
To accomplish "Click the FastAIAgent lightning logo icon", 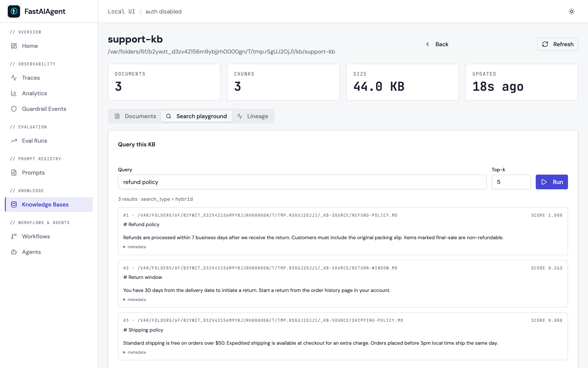I will click(14, 11).
